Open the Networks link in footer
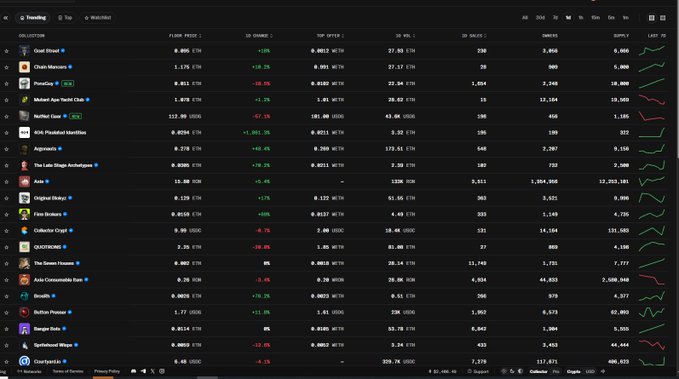The image size is (679, 379). [x=29, y=371]
